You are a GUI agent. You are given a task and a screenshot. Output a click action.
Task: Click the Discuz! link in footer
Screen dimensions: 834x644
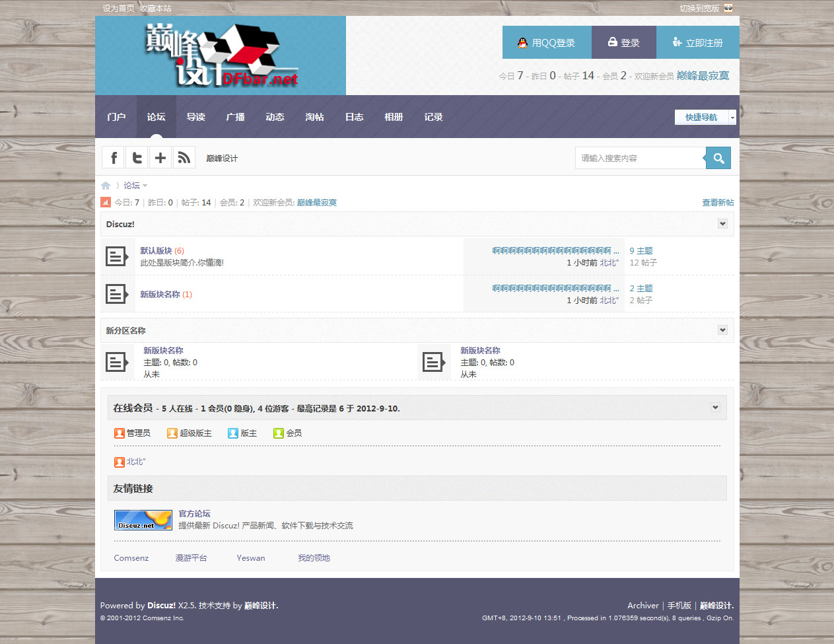tap(161, 606)
